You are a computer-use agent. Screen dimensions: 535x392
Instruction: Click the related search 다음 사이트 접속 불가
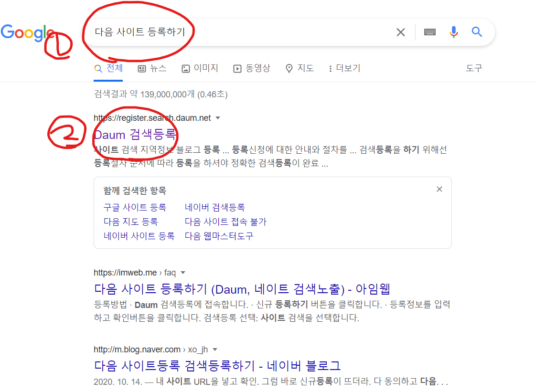coord(225,222)
